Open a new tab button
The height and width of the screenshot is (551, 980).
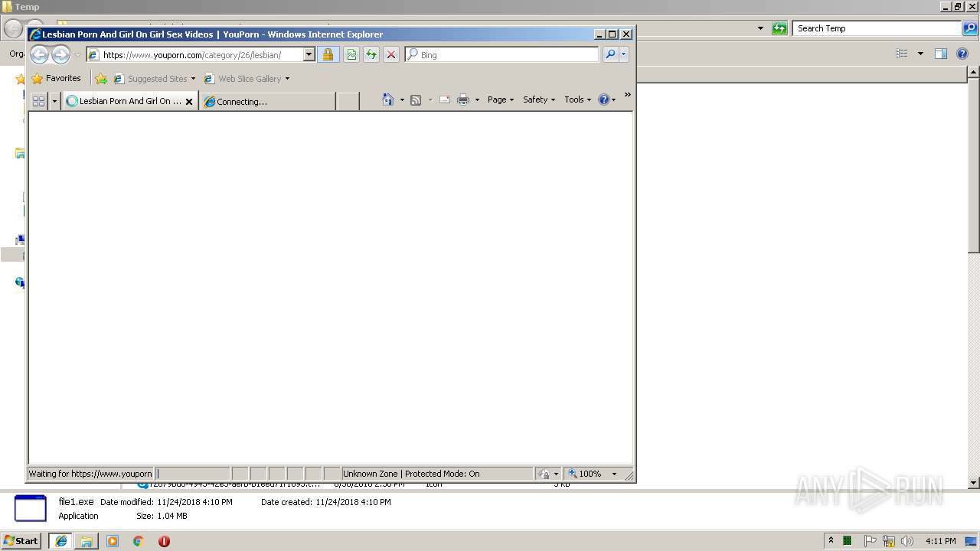[x=348, y=101]
